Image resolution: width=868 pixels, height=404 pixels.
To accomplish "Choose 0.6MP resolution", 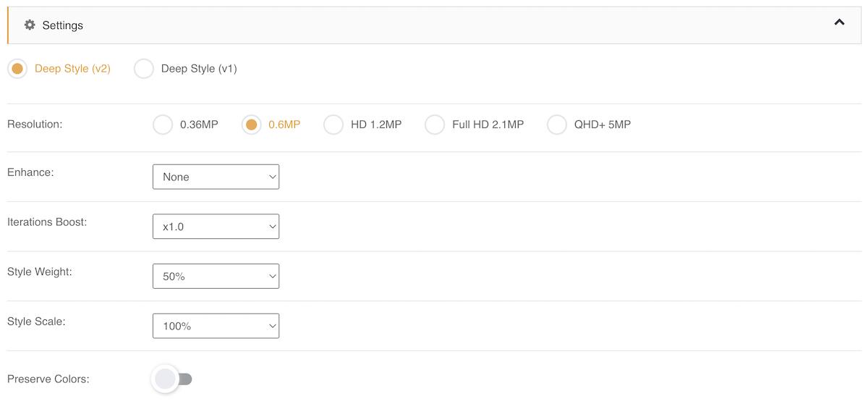I will 251,125.
